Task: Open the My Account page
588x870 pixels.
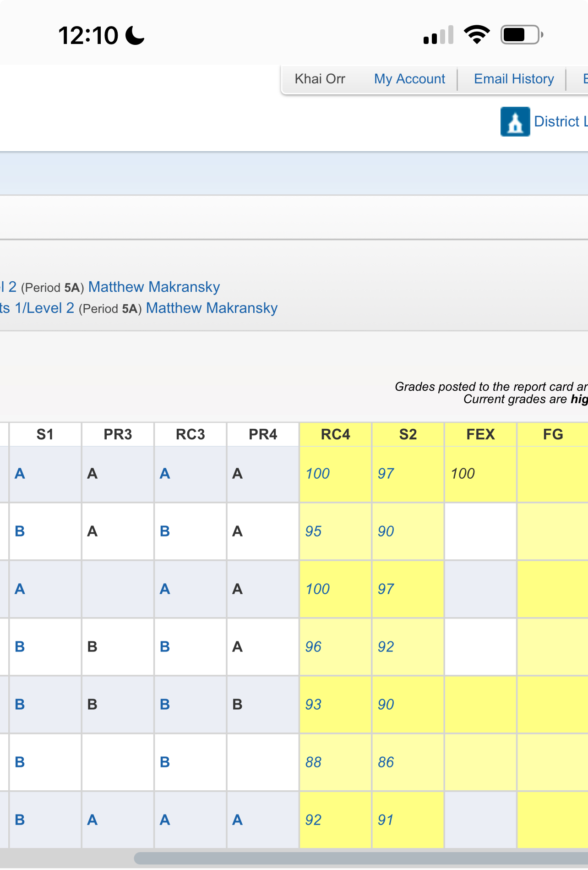Action: coord(409,79)
